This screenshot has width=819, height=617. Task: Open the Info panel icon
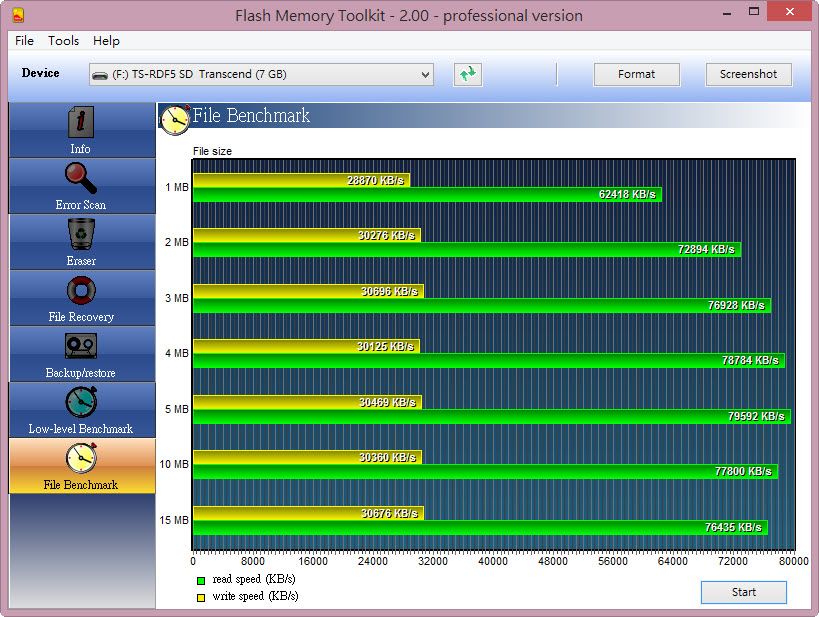pos(80,123)
